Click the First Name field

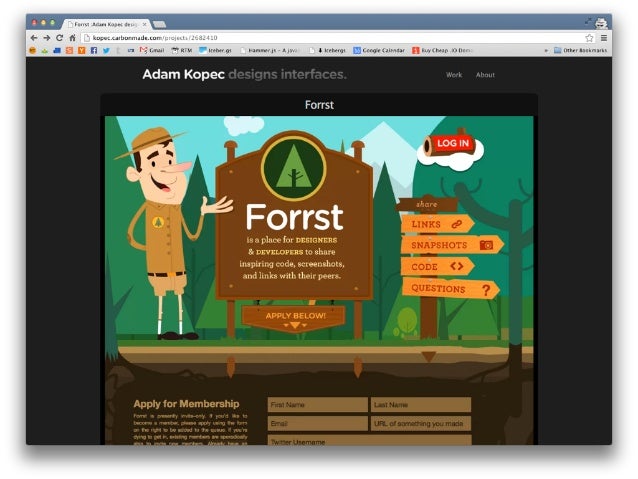(317, 405)
